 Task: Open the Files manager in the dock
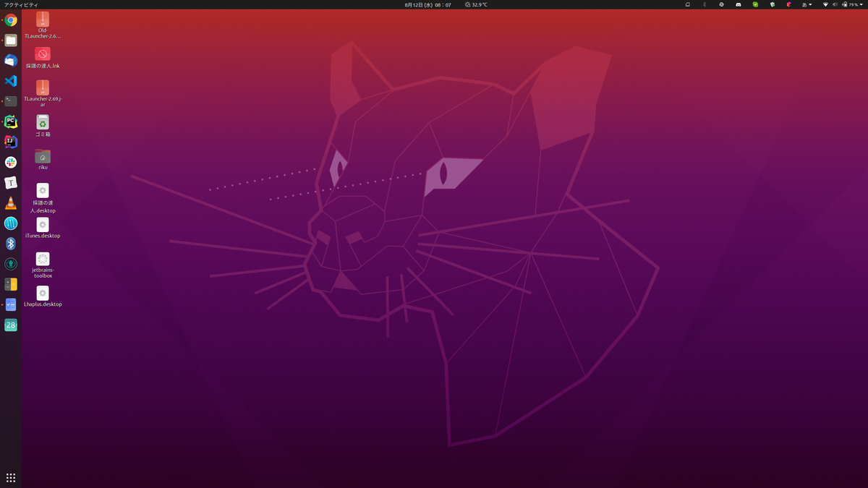[x=11, y=40]
